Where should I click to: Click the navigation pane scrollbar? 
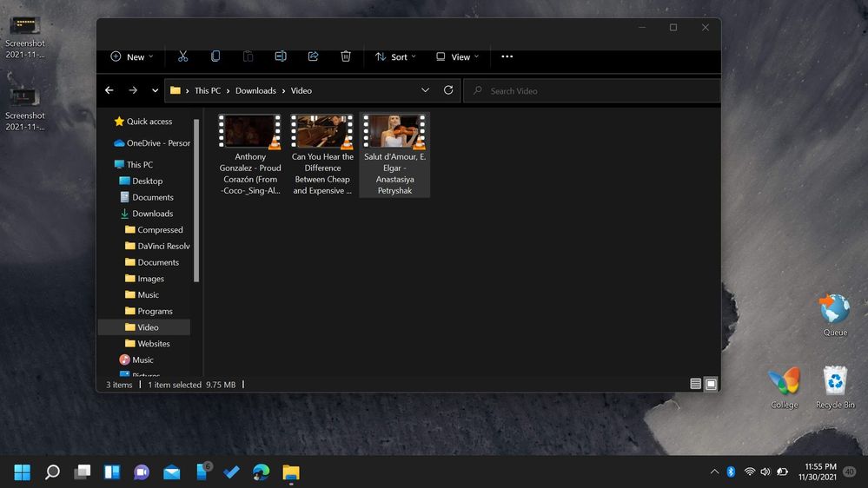pos(196,201)
